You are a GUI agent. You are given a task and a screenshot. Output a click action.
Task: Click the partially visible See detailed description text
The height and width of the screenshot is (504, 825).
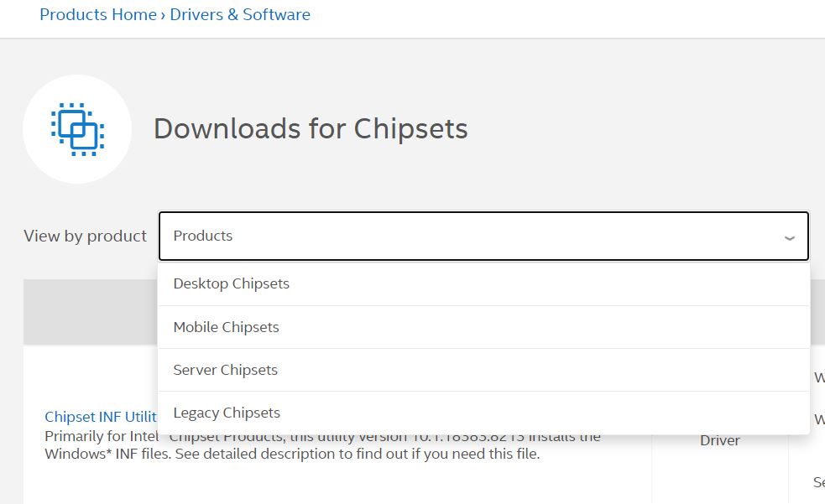tap(817, 481)
